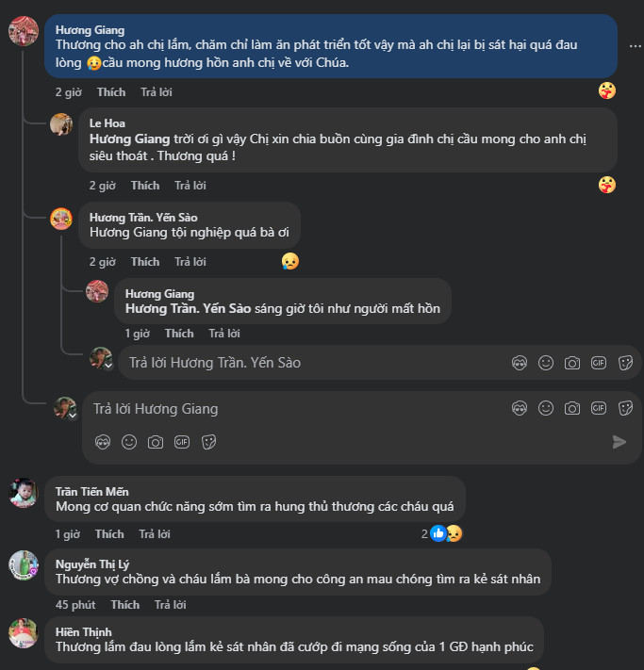Click the bottom-row GIF icon under Hương Giang reply
644x670 pixels.
(182, 441)
